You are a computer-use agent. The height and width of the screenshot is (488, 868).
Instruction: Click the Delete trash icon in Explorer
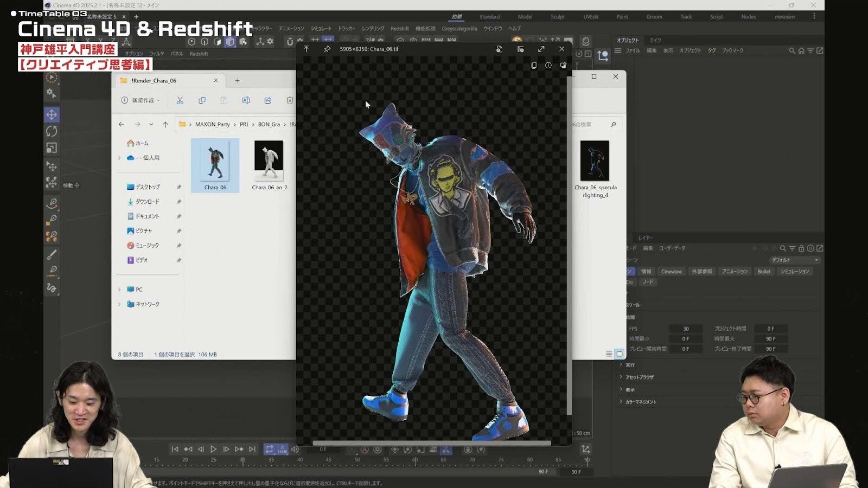290,100
